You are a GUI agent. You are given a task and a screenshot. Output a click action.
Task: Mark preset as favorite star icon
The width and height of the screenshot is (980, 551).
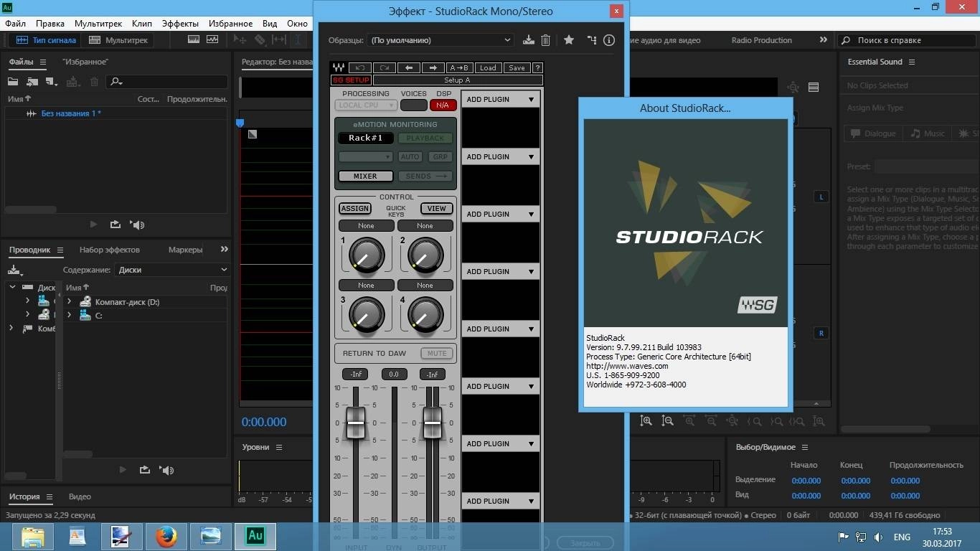(569, 40)
